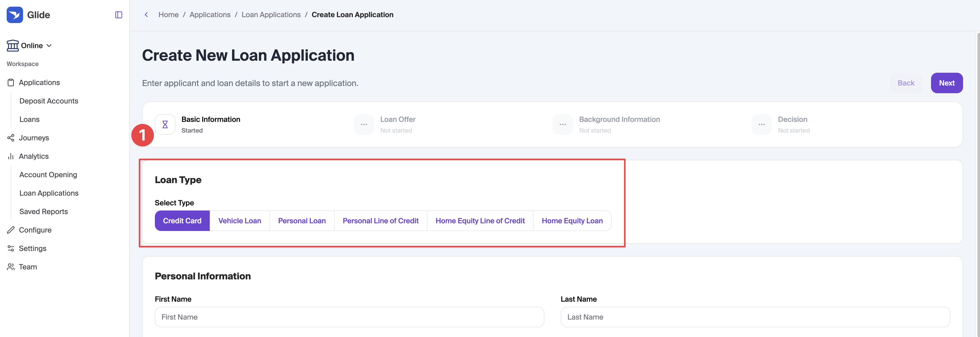The width and height of the screenshot is (980, 337).
Task: Click the breadcrumb back arrow
Action: click(x=146, y=14)
